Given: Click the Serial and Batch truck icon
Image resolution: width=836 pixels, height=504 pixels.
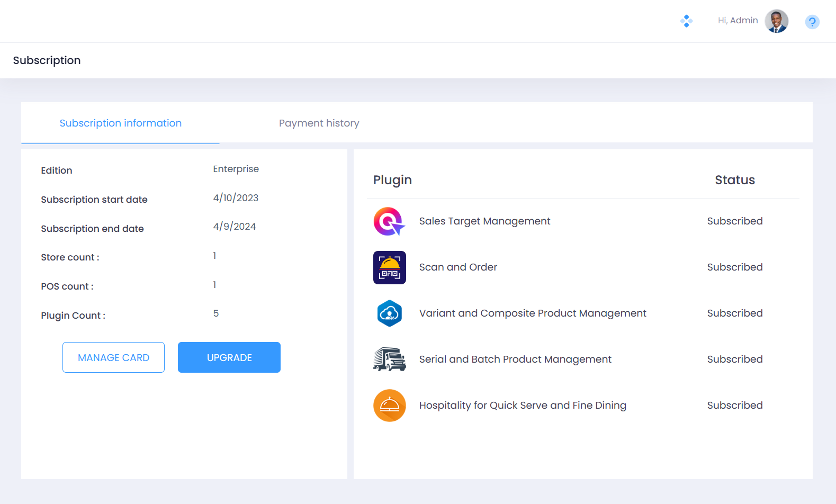Looking at the screenshot, I should tap(389, 359).
